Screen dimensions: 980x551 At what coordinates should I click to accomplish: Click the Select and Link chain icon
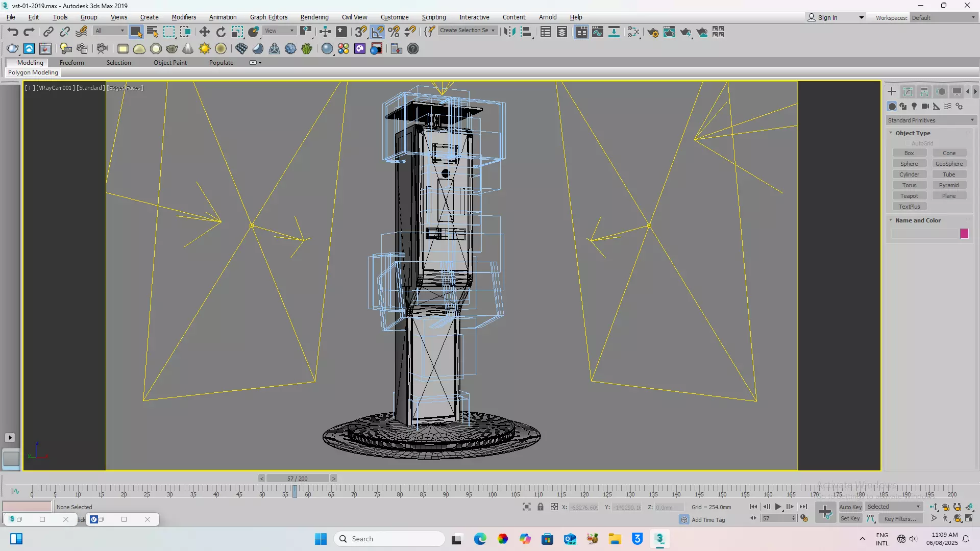point(48,32)
